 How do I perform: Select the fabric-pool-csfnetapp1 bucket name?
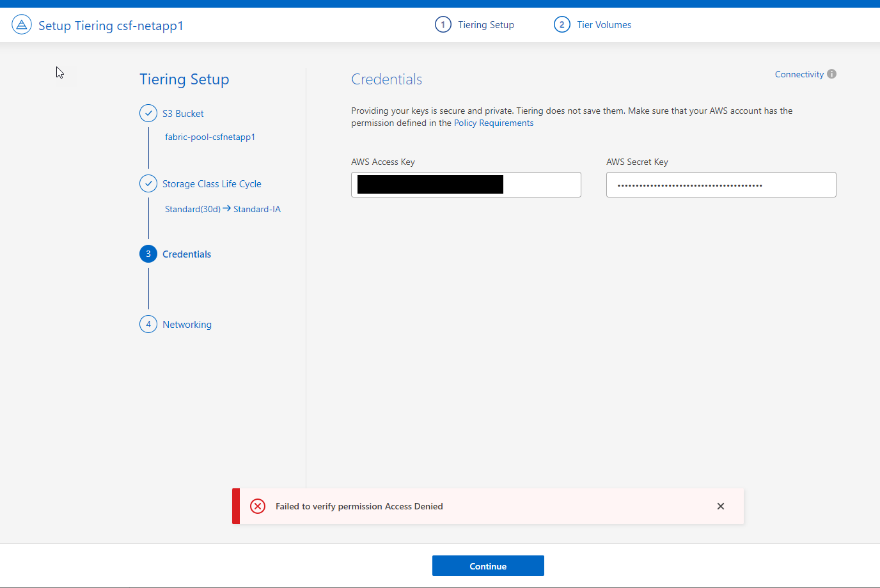click(210, 137)
